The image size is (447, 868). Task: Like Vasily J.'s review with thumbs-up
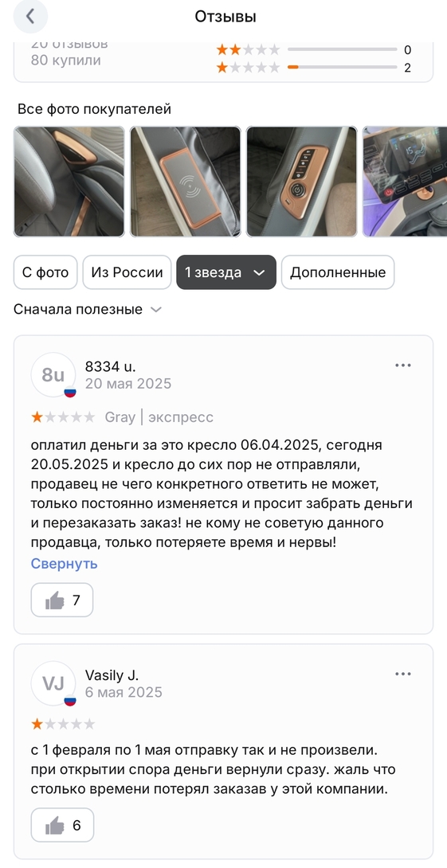[x=62, y=825]
